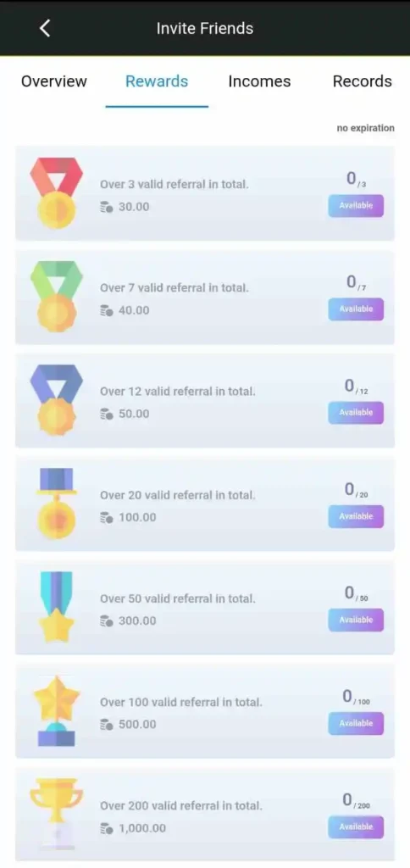This screenshot has width=410, height=868.
Task: Click the top-hat medal icon
Action: (56, 503)
